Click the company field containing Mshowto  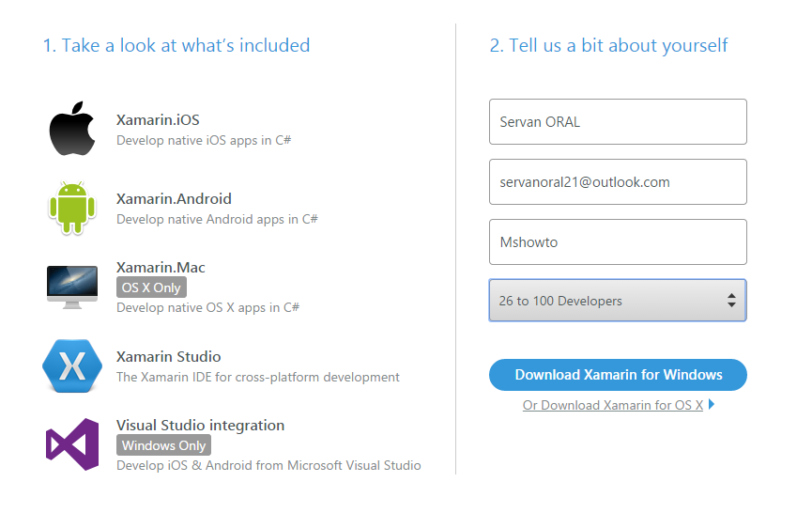pos(618,242)
